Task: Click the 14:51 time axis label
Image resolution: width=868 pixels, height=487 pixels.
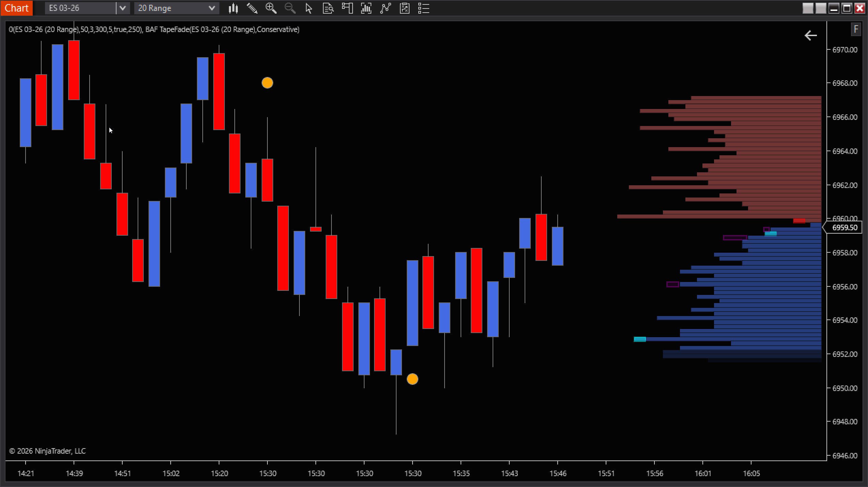Action: point(123,473)
